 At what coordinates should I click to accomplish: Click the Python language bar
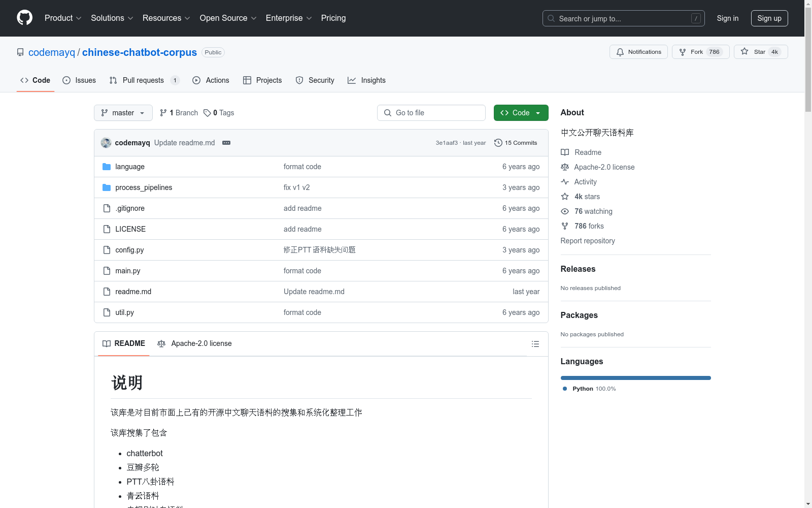(635, 378)
